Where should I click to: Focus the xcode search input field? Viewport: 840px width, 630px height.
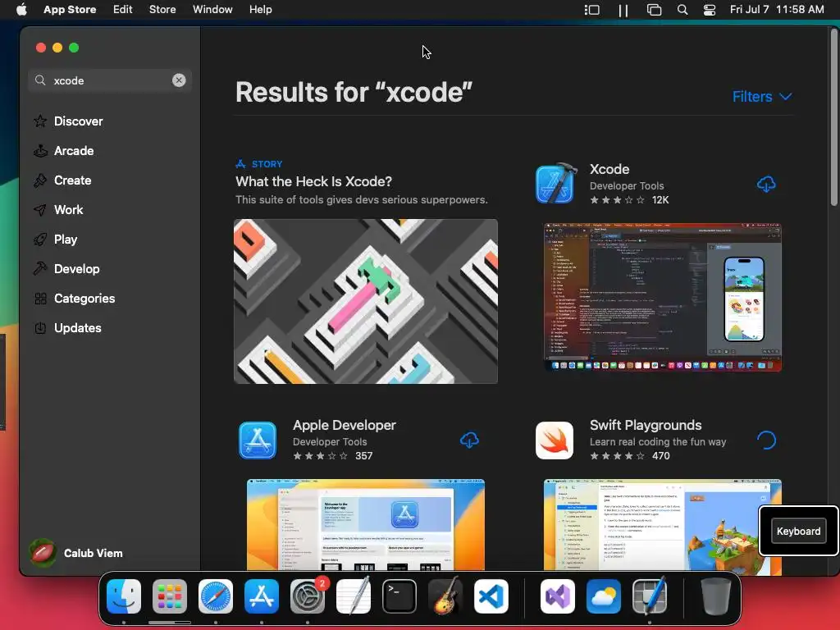[110, 80]
